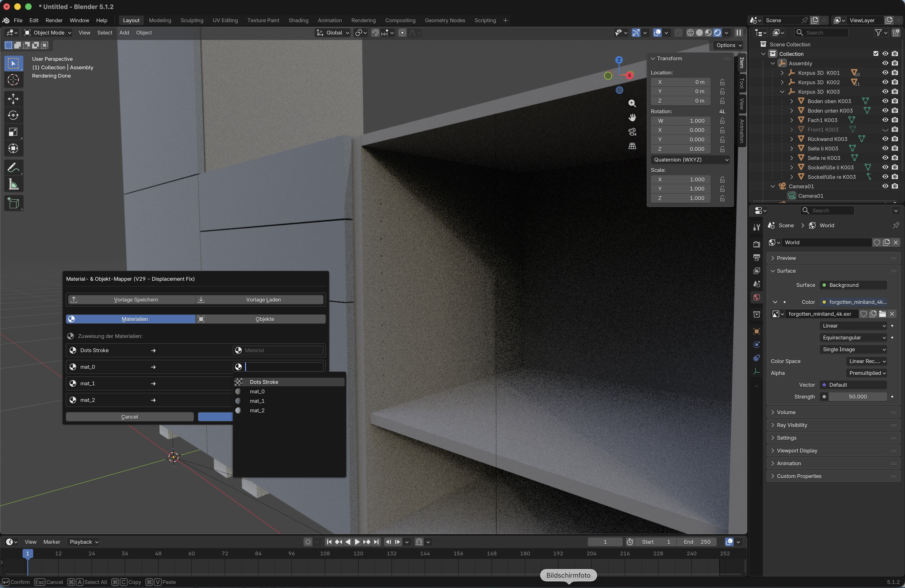Image resolution: width=905 pixels, height=588 pixels.
Task: Open the Premultiplied alpha dropdown
Action: tap(867, 373)
